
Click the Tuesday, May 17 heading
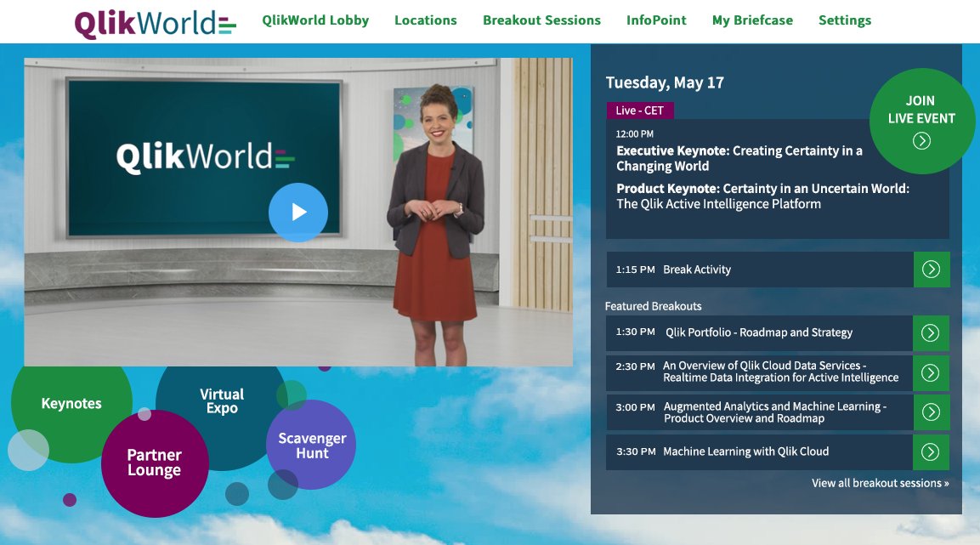tap(665, 82)
